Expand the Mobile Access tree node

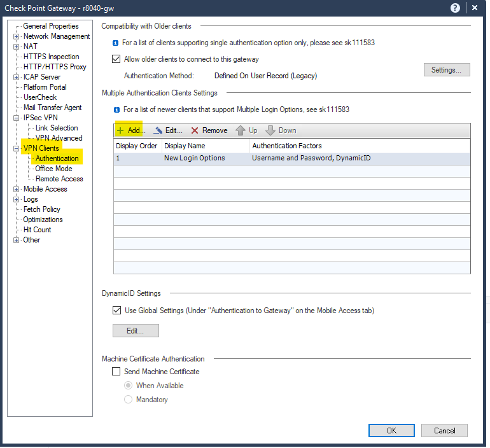coord(17,190)
